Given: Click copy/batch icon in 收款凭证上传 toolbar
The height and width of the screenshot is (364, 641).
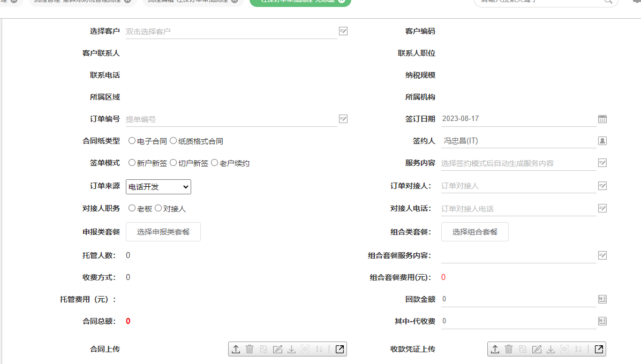Looking at the screenshot, I should pyautogui.click(x=523, y=350).
